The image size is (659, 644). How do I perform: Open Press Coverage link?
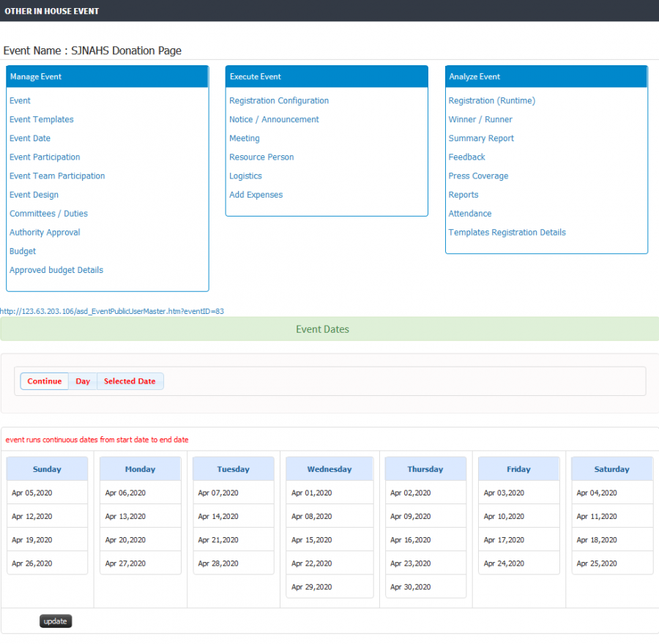pos(478,176)
